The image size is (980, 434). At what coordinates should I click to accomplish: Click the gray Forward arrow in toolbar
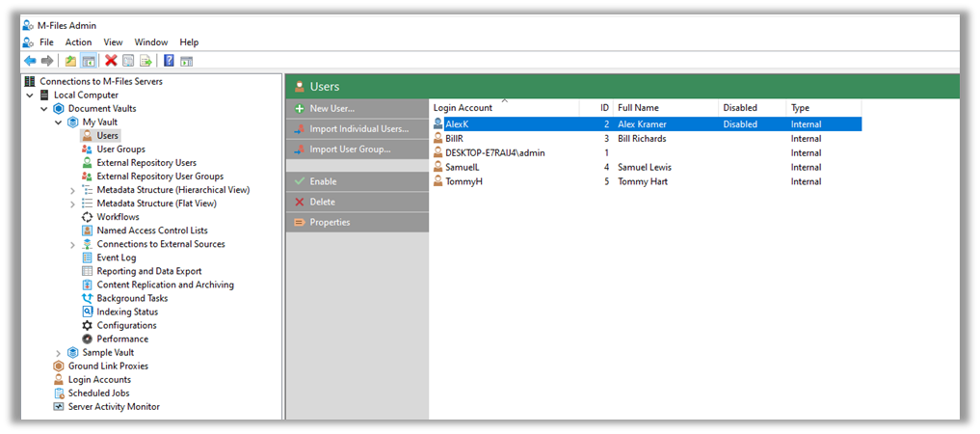click(47, 61)
